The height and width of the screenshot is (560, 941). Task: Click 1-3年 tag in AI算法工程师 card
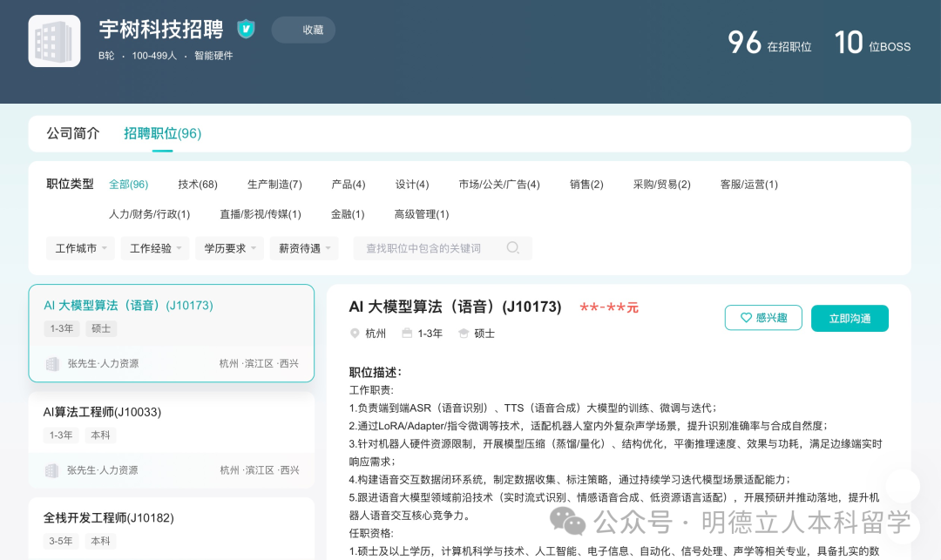point(61,435)
